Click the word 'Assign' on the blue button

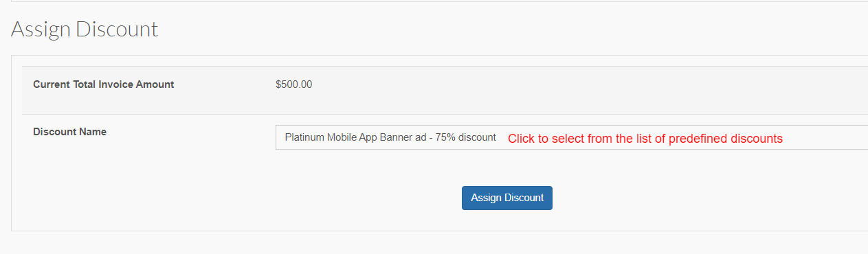pyautogui.click(x=487, y=198)
